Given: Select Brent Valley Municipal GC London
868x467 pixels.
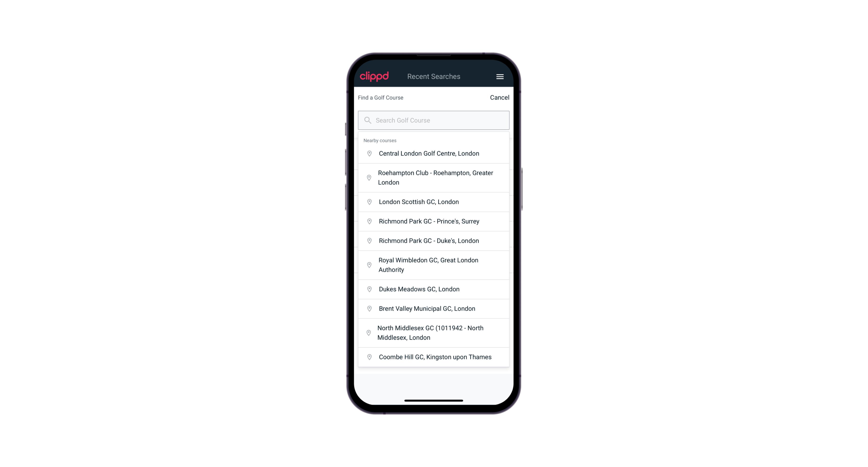Looking at the screenshot, I should coord(434,308).
